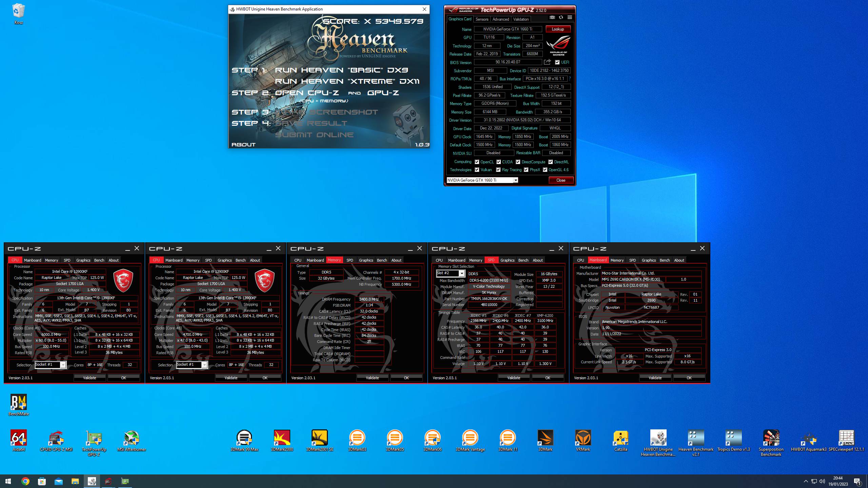Open BenchMate desktop shortcut
Viewport: 868px width, 488px height.
tap(18, 405)
